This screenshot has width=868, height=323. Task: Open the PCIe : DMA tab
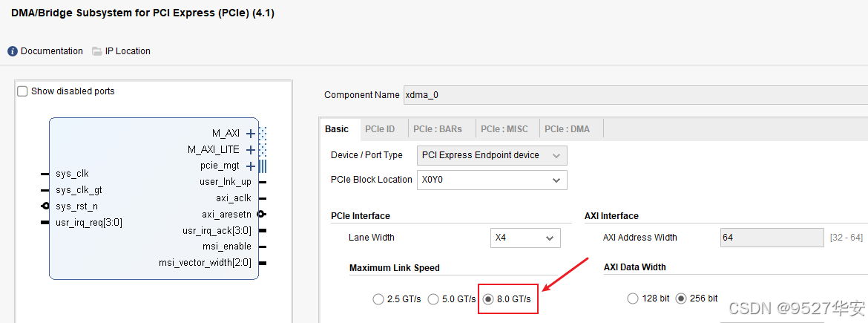pyautogui.click(x=568, y=129)
